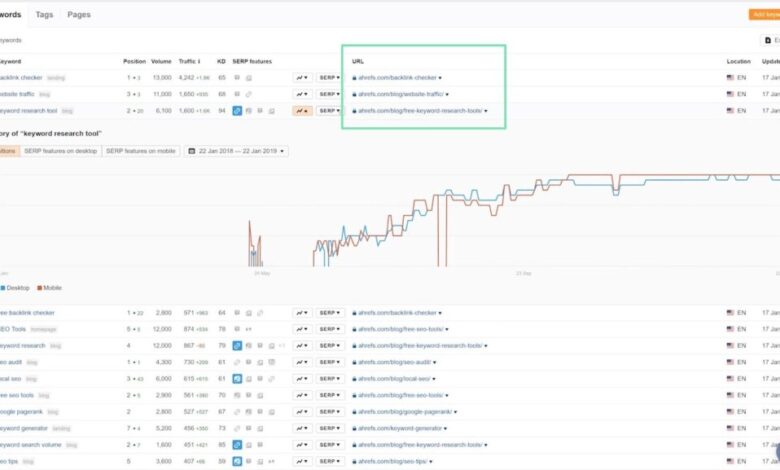
Task: Click blue featured snippet icon in keyword search volume row
Action: [237, 445]
